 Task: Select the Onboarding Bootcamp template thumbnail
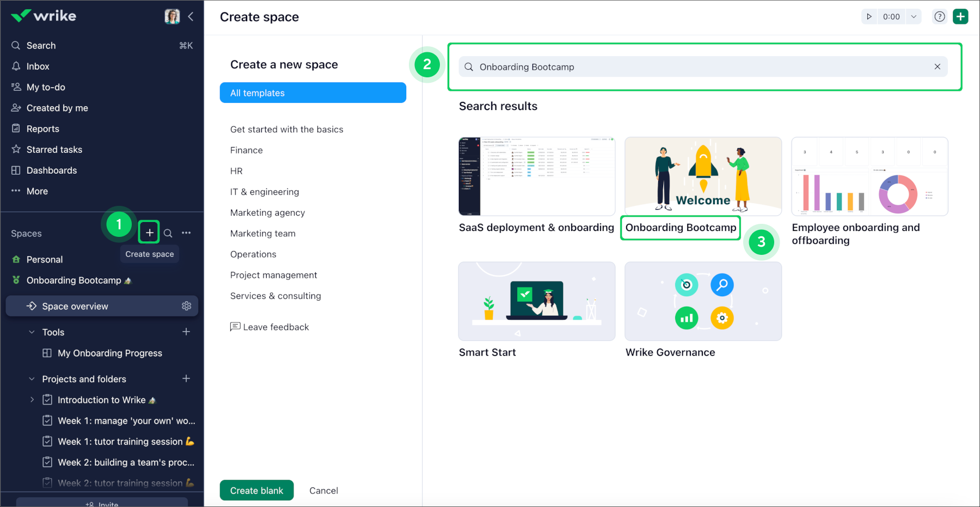pos(703,176)
